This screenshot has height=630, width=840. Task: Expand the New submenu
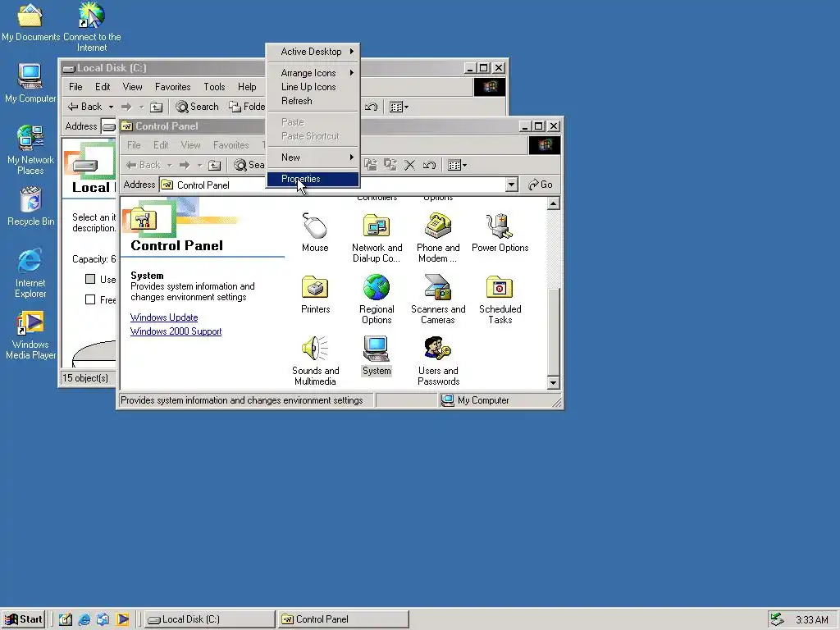[x=313, y=157]
